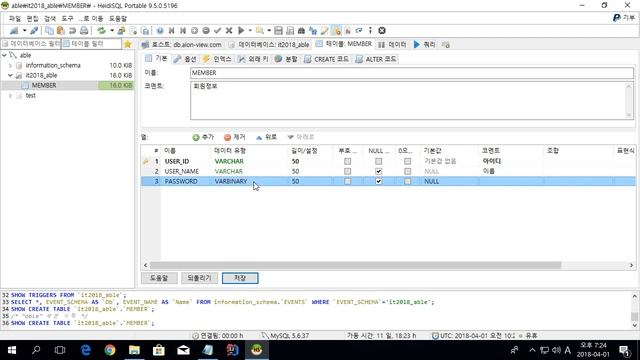Click the Undo icon in toolbar
This screenshot has height=360, width=640.
[x=72, y=31]
